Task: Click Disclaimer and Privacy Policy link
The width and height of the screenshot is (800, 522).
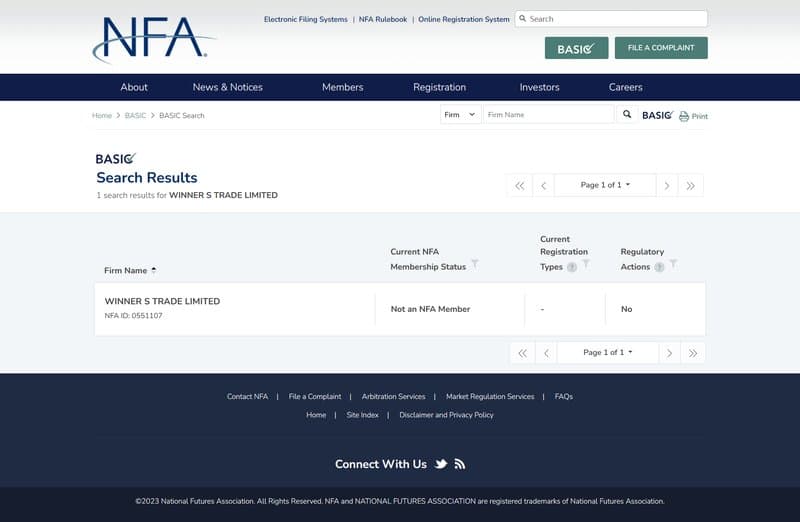Action: [x=446, y=415]
